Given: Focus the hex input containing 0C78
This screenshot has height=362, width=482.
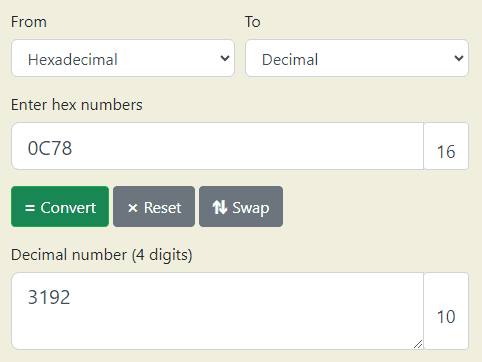Looking at the screenshot, I should click(218, 146).
